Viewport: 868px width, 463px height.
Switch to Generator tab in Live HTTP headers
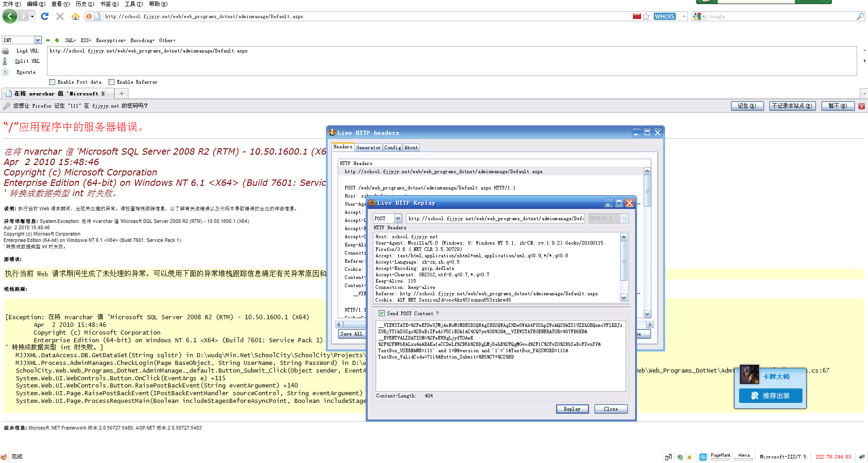coord(368,147)
